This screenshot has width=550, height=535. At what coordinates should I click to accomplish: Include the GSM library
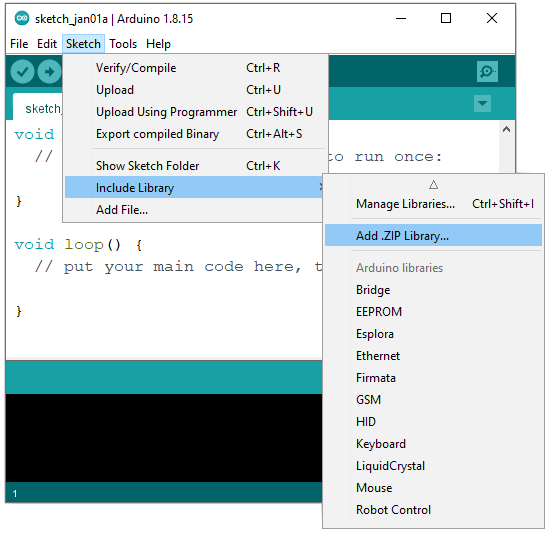click(433, 400)
